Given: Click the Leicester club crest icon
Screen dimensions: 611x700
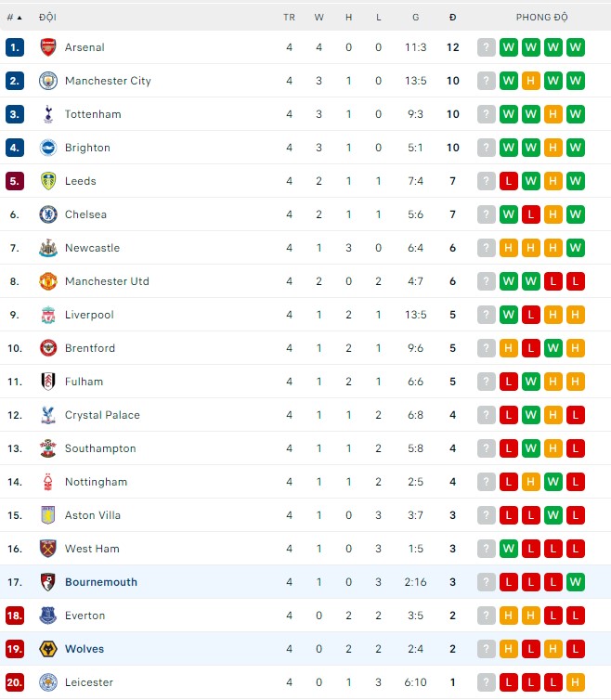Looking at the screenshot, I should tap(48, 682).
